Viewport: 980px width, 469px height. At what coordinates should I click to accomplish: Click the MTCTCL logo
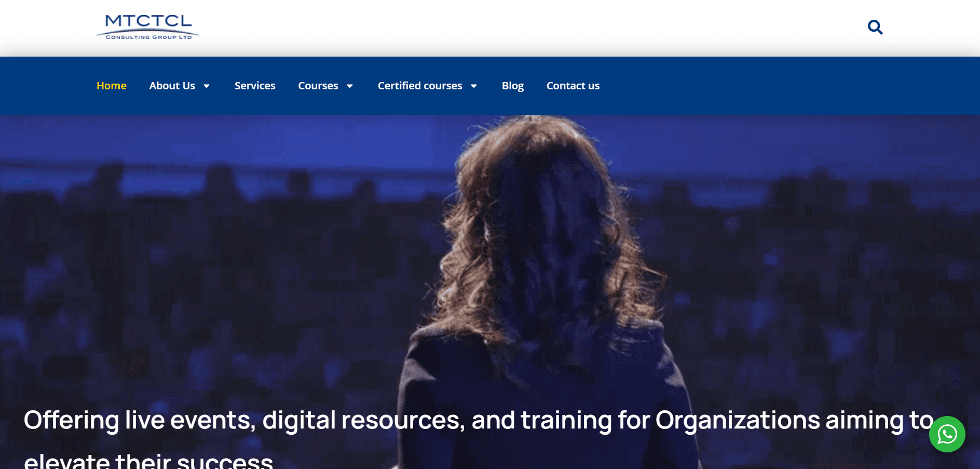point(148,21)
